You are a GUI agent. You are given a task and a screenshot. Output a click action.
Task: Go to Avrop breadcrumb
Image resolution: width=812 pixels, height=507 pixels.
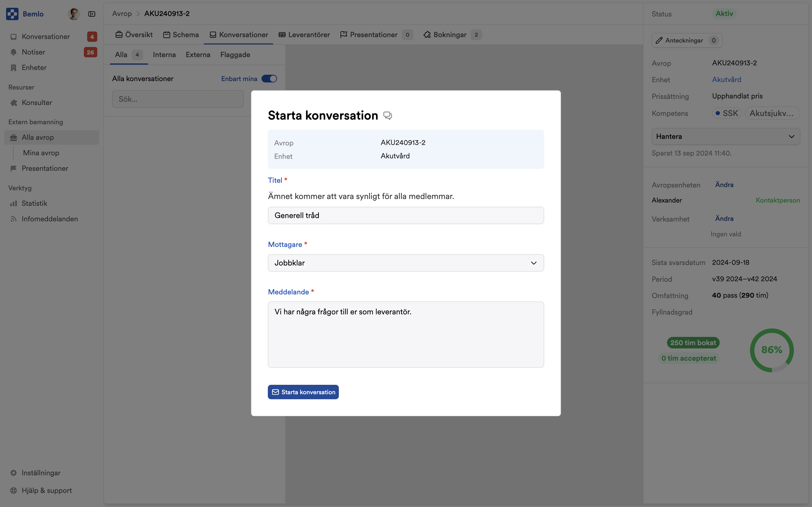(x=122, y=14)
